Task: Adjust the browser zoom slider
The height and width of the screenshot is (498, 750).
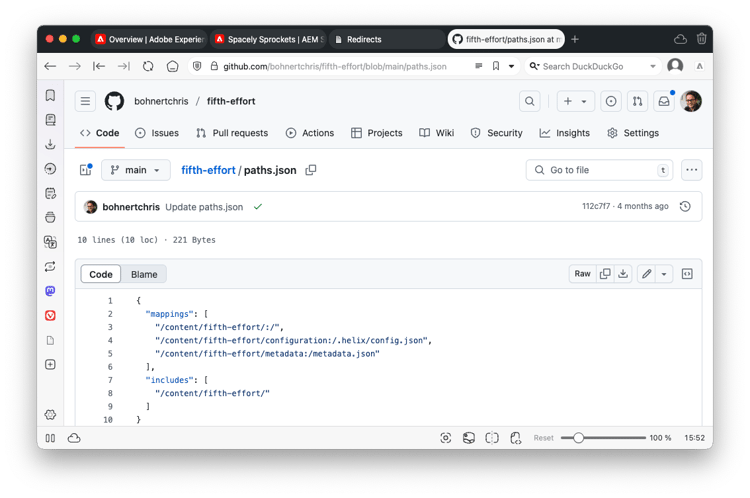Action: click(578, 438)
